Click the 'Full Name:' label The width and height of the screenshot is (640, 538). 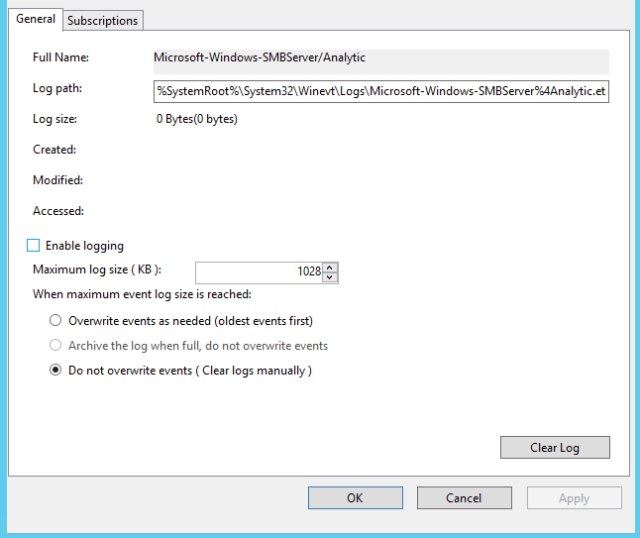pos(60,57)
